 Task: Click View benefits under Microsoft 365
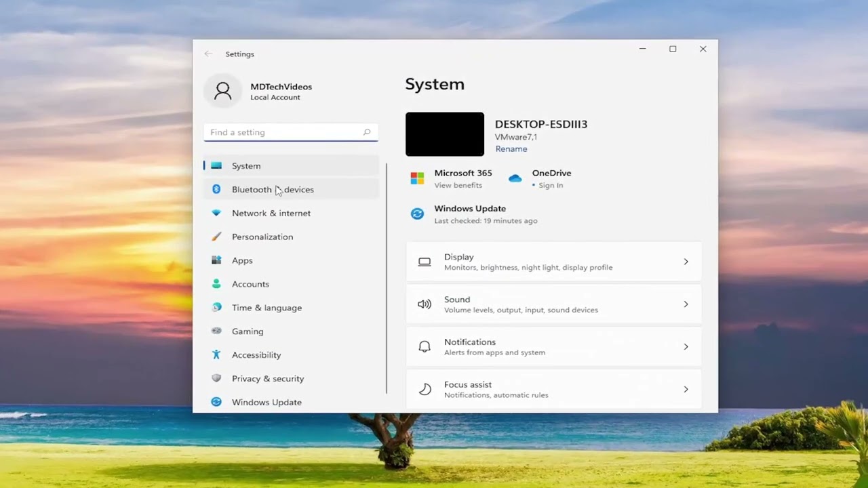click(x=458, y=185)
